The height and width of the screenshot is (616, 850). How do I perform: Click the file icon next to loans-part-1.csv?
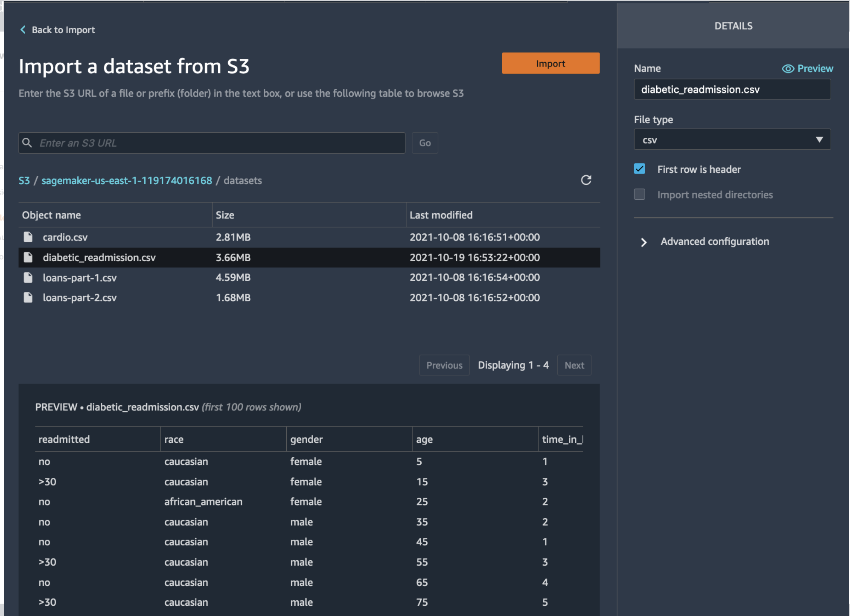point(28,277)
